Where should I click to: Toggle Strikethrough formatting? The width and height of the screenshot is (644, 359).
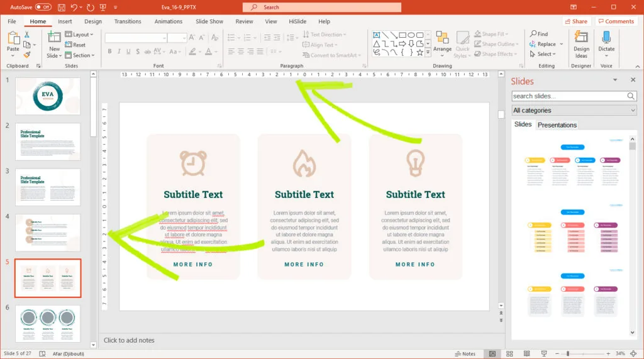[x=147, y=52]
